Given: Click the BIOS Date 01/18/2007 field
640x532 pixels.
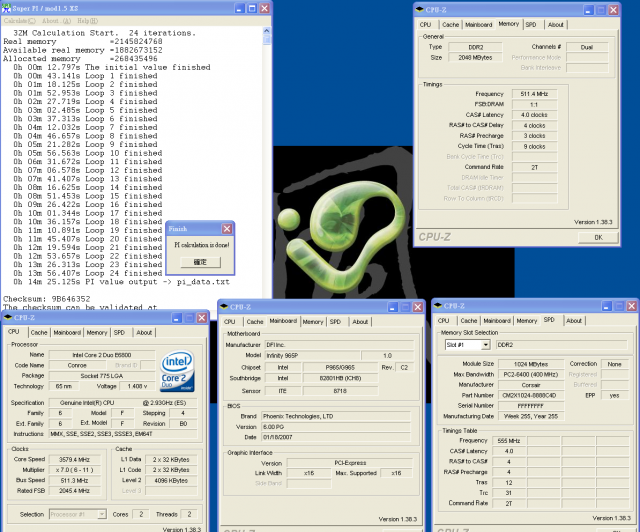Looking at the screenshot, I should [336, 437].
